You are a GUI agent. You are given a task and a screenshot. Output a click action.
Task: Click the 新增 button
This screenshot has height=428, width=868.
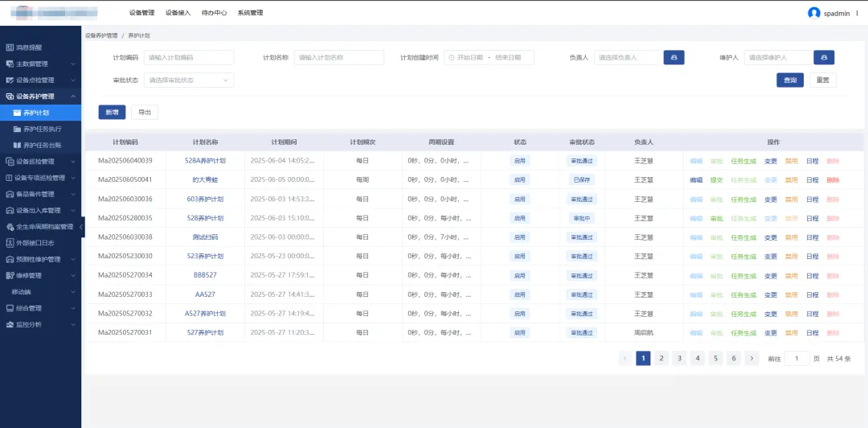pos(112,112)
